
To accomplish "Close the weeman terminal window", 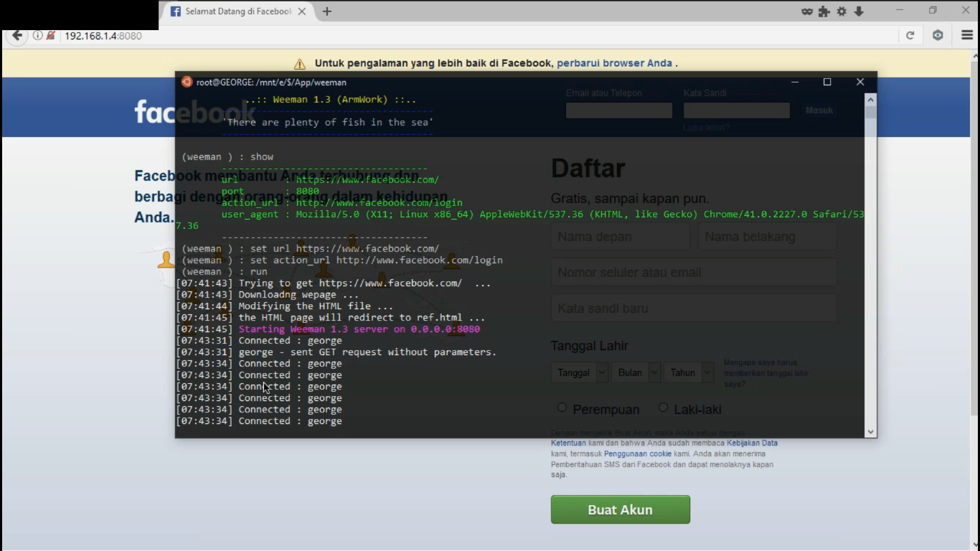I will pyautogui.click(x=860, y=82).
